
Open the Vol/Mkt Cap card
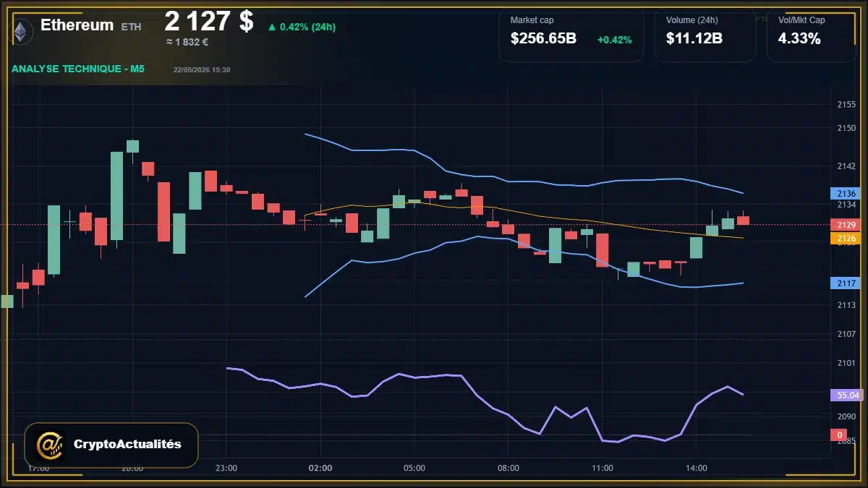pyautogui.click(x=812, y=35)
